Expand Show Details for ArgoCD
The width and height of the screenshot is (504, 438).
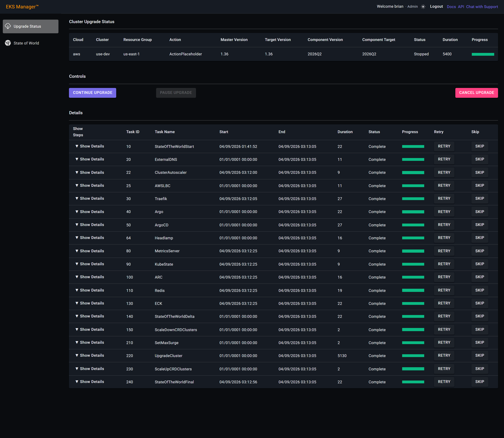90,225
